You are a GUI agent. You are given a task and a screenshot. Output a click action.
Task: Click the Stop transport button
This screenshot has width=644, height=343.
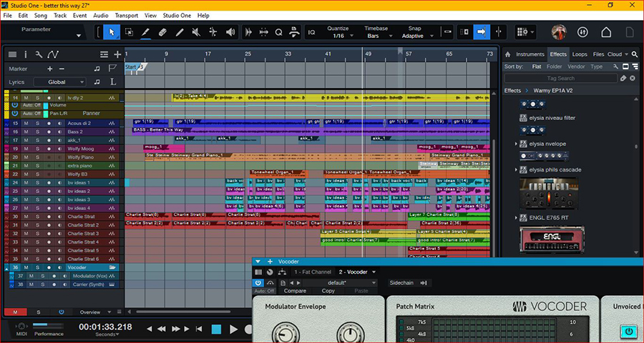216,329
